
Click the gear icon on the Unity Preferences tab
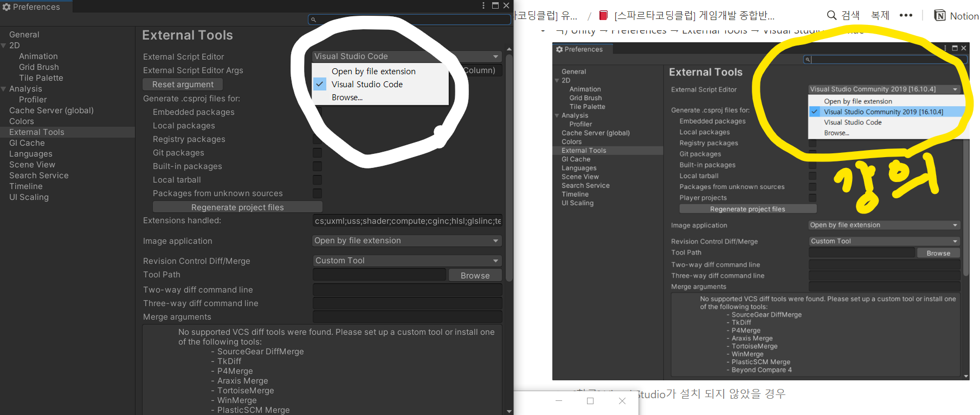7,7
